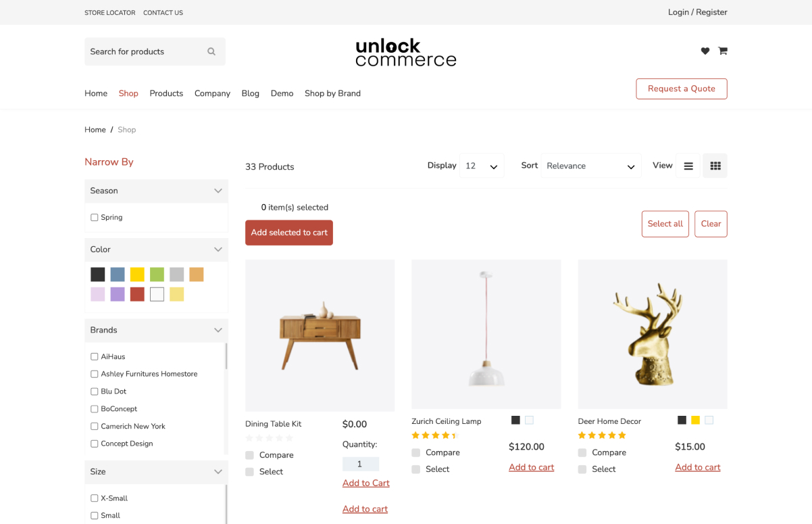
Task: Click Add selected to cart button
Action: click(x=289, y=233)
